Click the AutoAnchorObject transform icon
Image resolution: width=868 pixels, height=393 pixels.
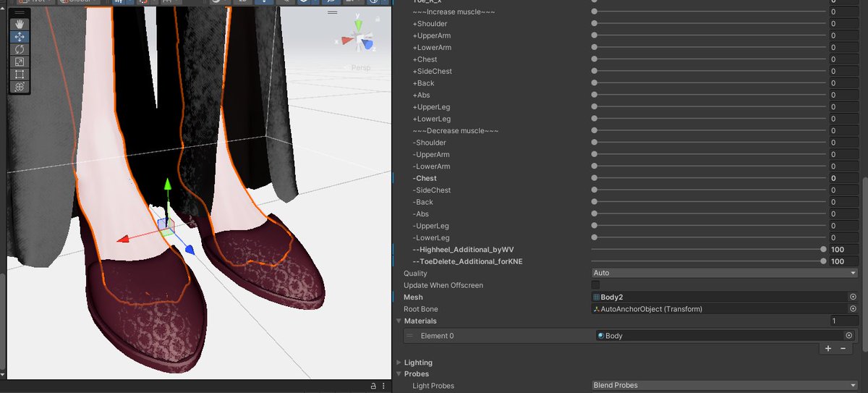pos(596,309)
